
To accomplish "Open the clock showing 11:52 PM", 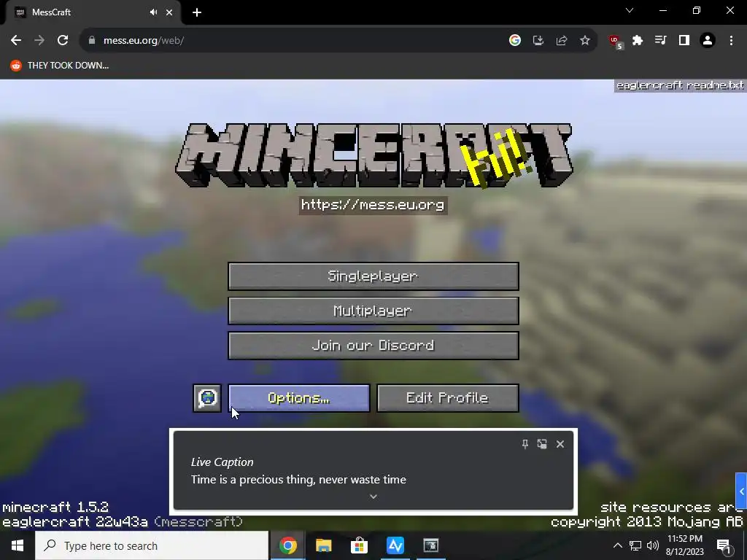I will [684, 545].
